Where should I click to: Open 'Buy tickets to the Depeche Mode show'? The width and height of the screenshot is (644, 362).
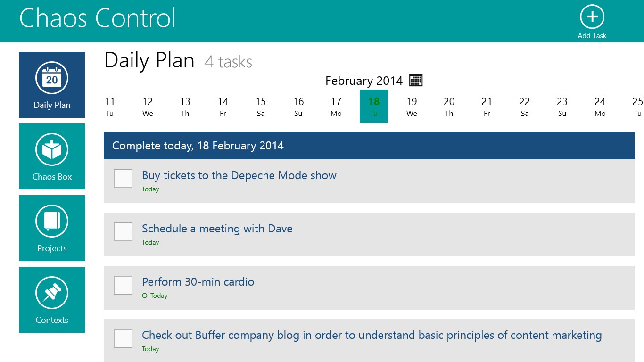click(239, 176)
